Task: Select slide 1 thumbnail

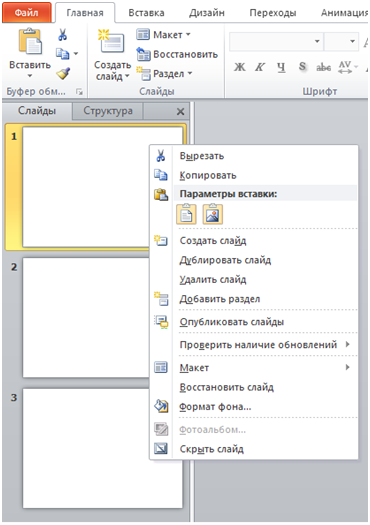Action: 86,187
